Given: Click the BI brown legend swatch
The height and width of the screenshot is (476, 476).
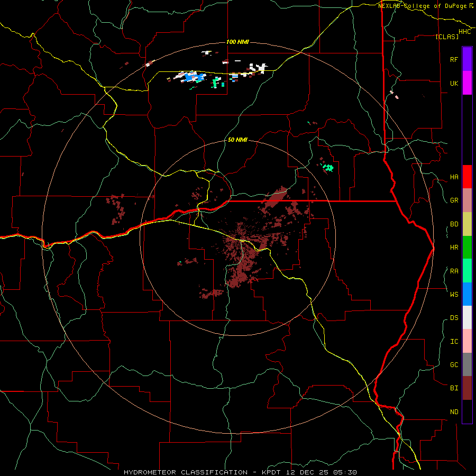Looking at the screenshot, I should pos(467,388).
